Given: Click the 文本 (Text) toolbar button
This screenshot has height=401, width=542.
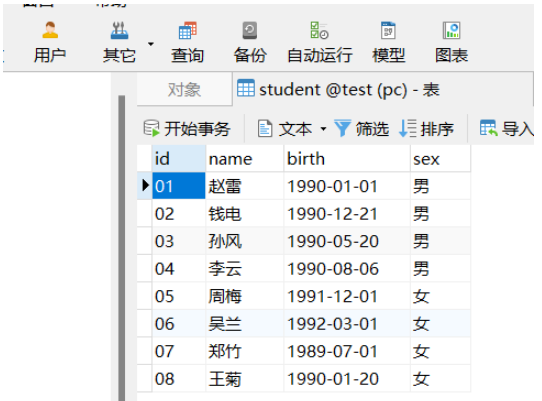Looking at the screenshot, I should click(285, 129).
